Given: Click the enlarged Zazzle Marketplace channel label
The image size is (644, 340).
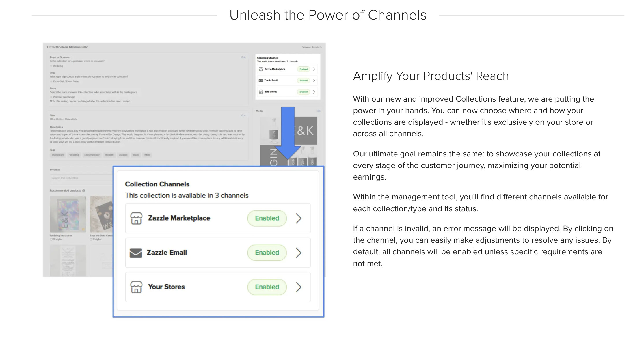Looking at the screenshot, I should click(179, 218).
